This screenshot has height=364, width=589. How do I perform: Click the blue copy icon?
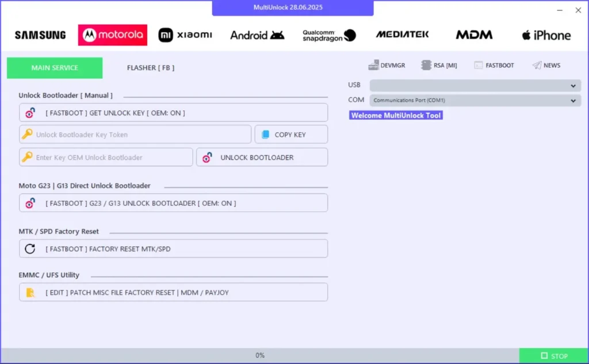pos(265,135)
